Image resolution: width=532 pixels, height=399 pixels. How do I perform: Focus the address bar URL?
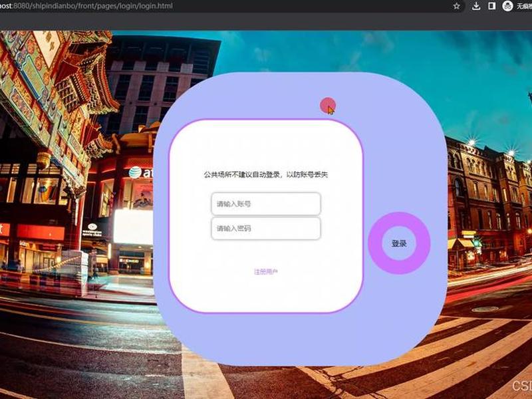[86, 6]
